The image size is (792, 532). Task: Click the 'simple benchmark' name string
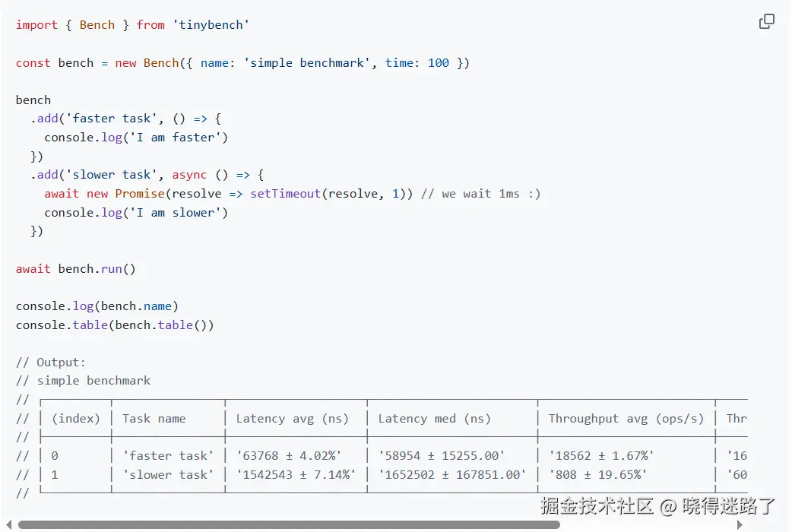[x=306, y=63]
